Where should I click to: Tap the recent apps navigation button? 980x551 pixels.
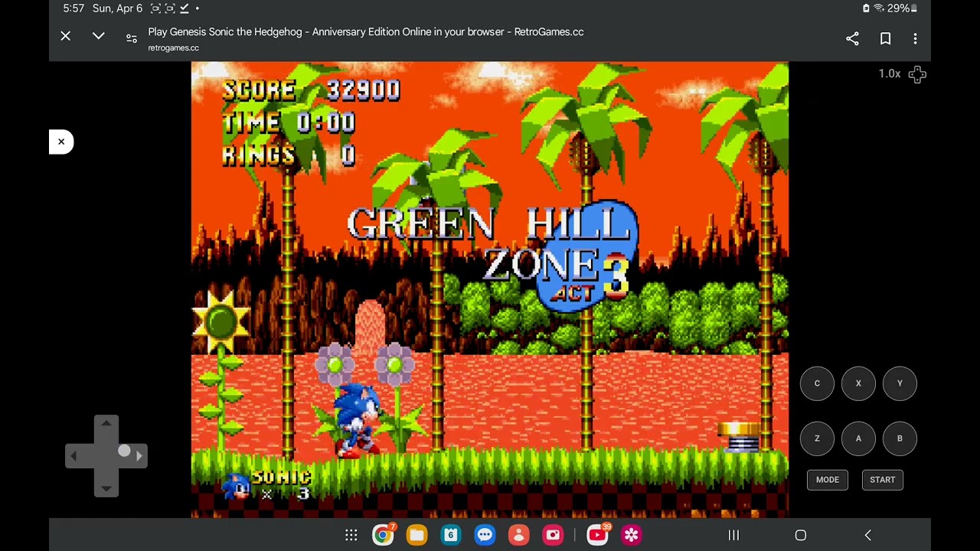point(733,535)
